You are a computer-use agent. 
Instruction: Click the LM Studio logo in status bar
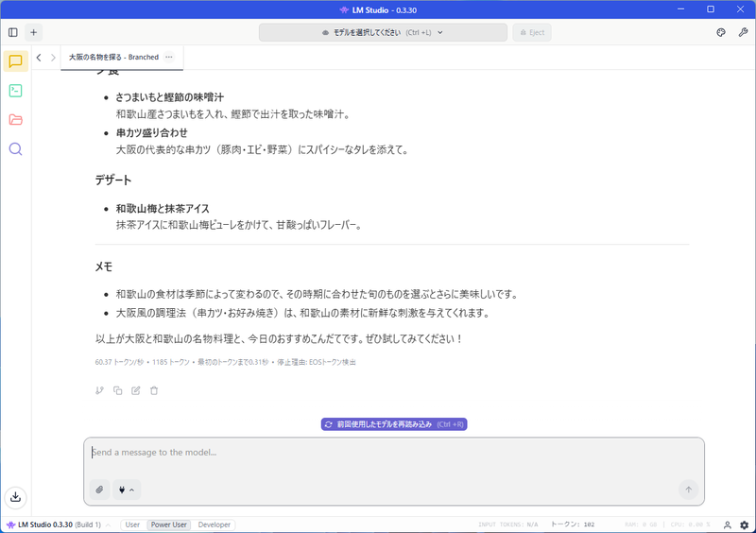click(x=10, y=524)
